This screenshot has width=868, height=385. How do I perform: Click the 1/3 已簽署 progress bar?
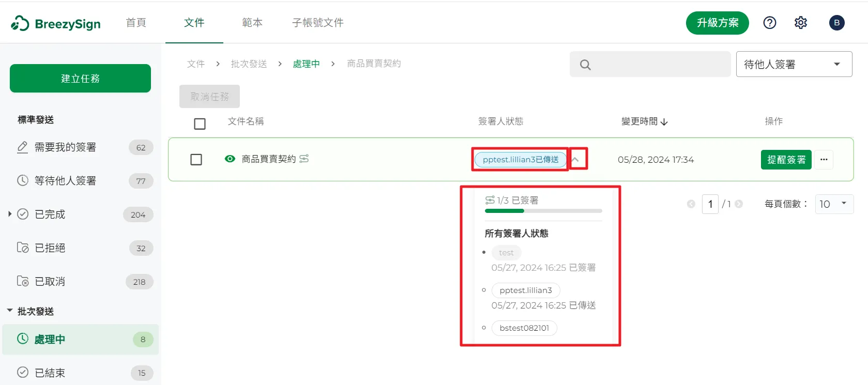click(543, 211)
